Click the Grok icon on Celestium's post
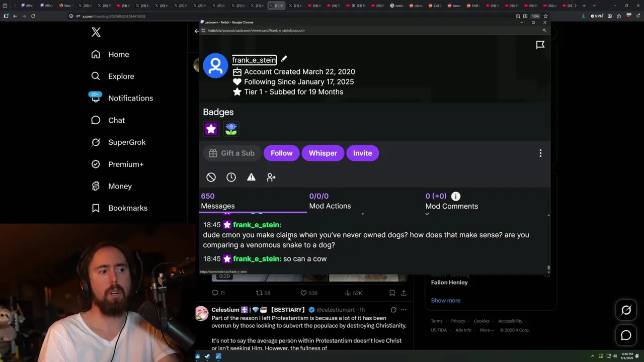This screenshot has width=644, height=362. coord(393,310)
